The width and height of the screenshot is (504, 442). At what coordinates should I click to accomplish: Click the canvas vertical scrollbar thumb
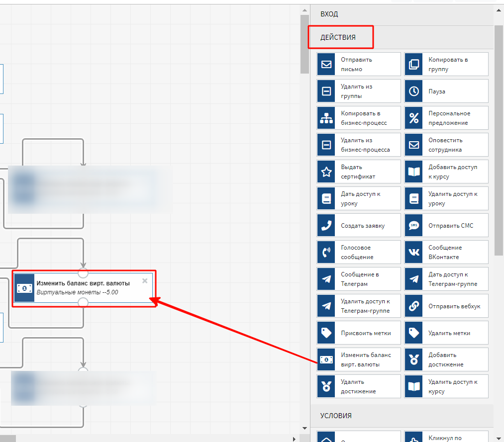(304, 44)
